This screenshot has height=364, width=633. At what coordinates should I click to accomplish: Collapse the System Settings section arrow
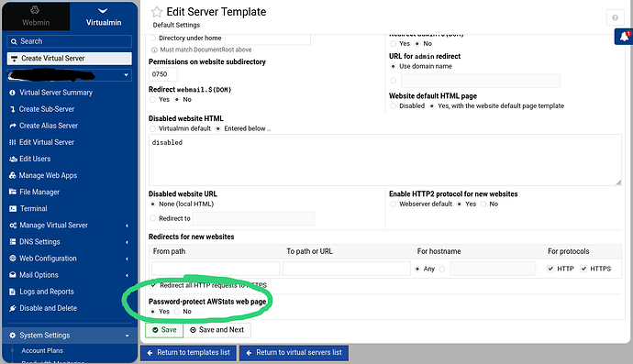[127, 336]
